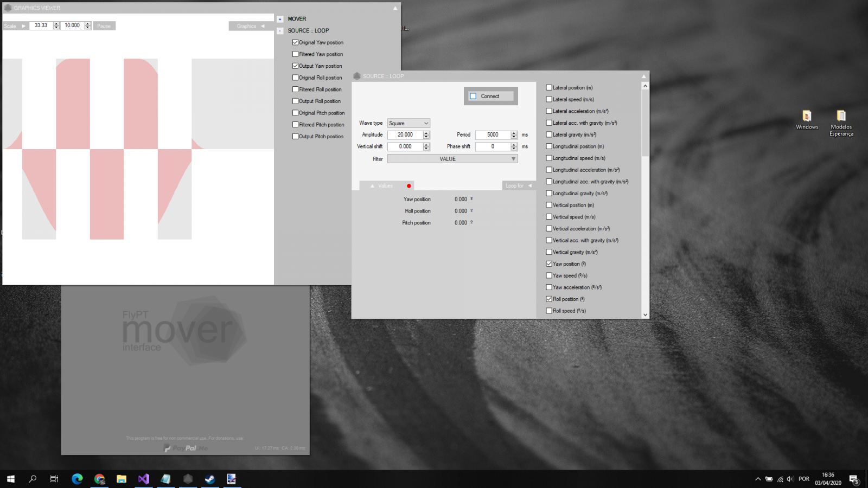The height and width of the screenshot is (488, 868).
Task: Open the Start menu
Action: [x=11, y=479]
